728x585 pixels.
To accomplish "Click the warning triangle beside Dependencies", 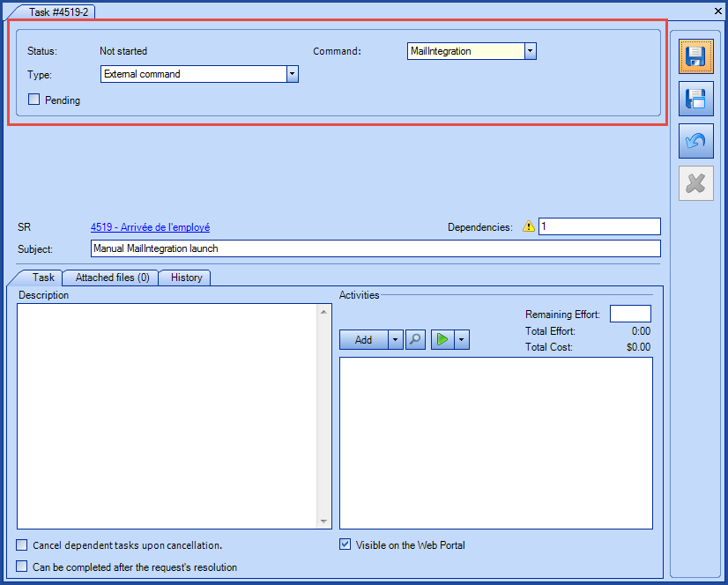I will coord(529,226).
